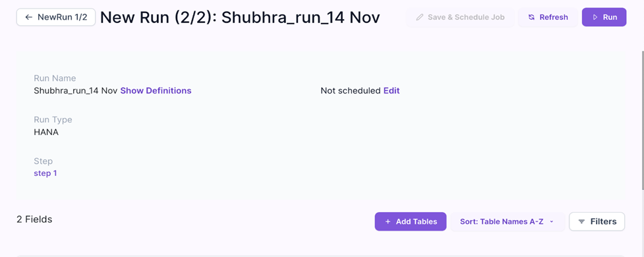Screen dimensions: 644x257
Task: Refresh the run page
Action: coord(548,17)
